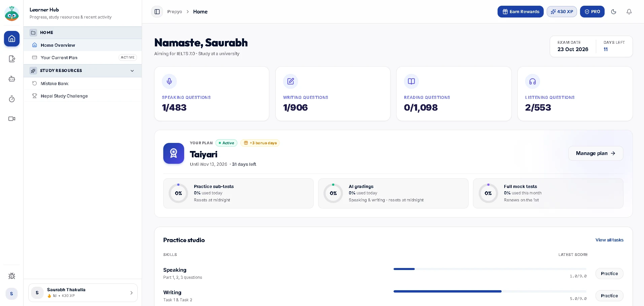This screenshot has height=306, width=644.
Task: Open Home Overview in sidebar
Action: point(83,45)
